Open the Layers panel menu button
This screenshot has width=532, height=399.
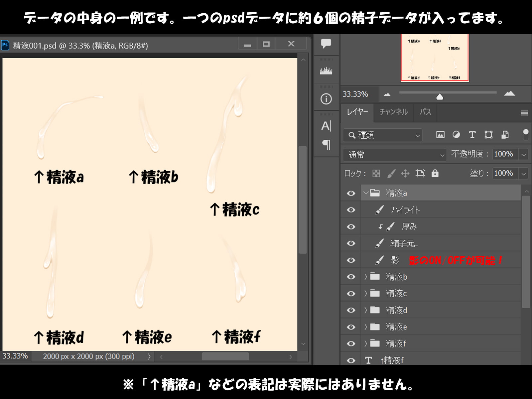coord(524,113)
